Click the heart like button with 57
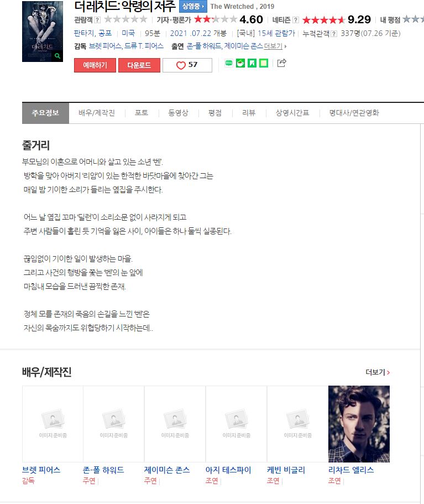424x504 pixels. (187, 65)
